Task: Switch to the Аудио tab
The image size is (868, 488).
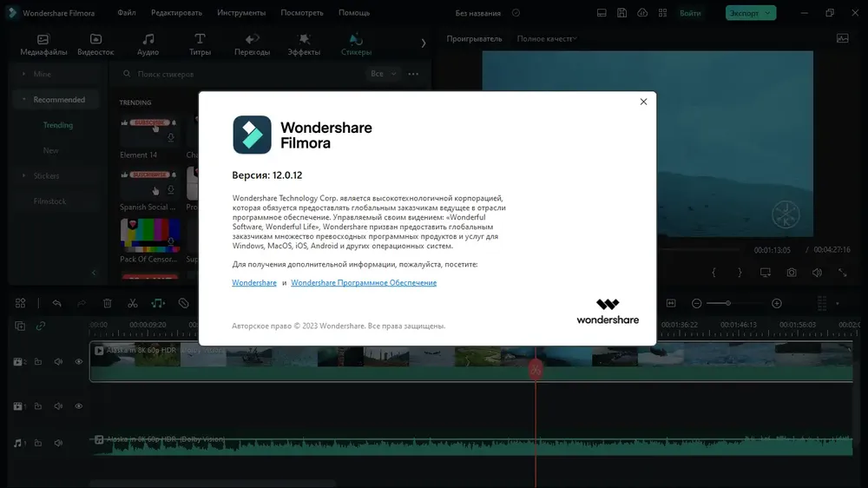Action: click(x=148, y=44)
